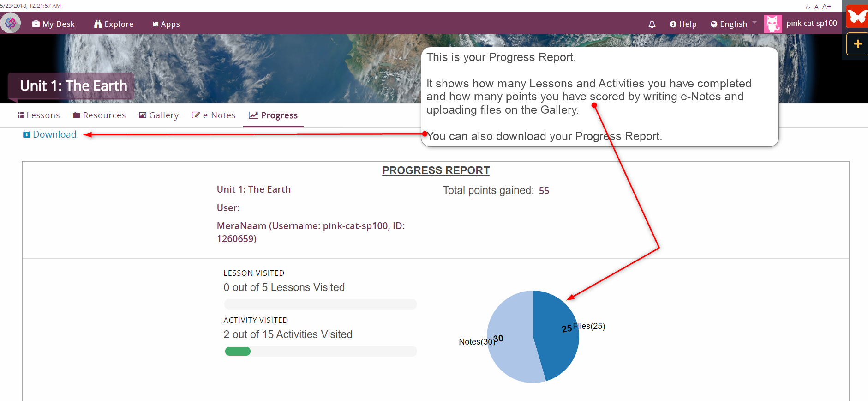The image size is (868, 401).
Task: Open My Desk from the navigation bar
Action: (54, 24)
